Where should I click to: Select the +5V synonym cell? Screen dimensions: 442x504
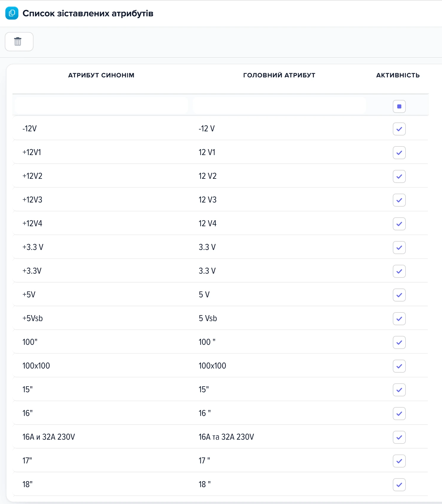(x=29, y=295)
